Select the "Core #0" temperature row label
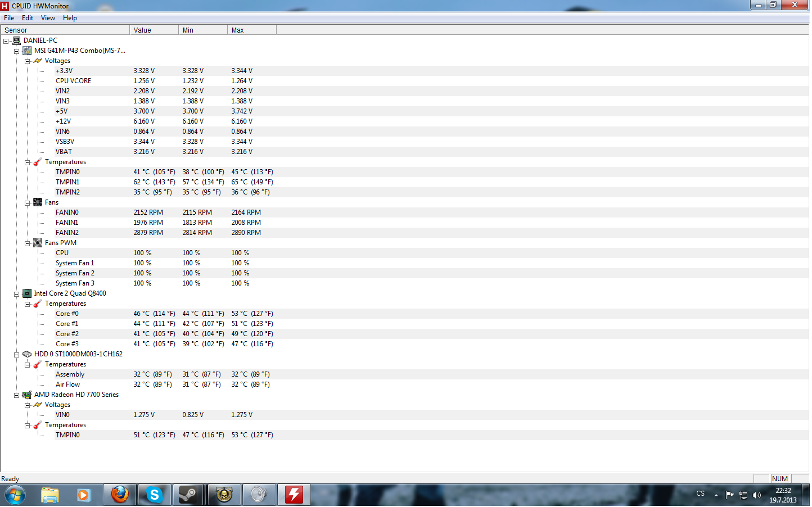 (x=67, y=314)
